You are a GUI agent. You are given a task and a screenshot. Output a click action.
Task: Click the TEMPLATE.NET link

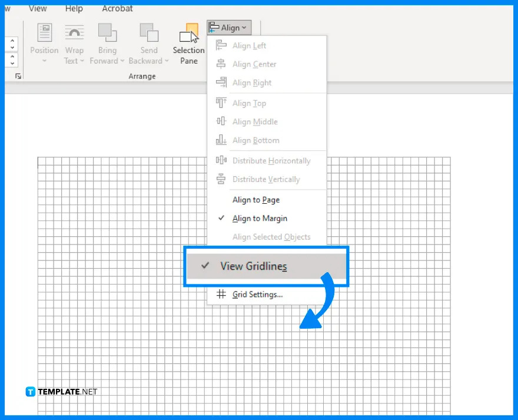click(x=61, y=391)
